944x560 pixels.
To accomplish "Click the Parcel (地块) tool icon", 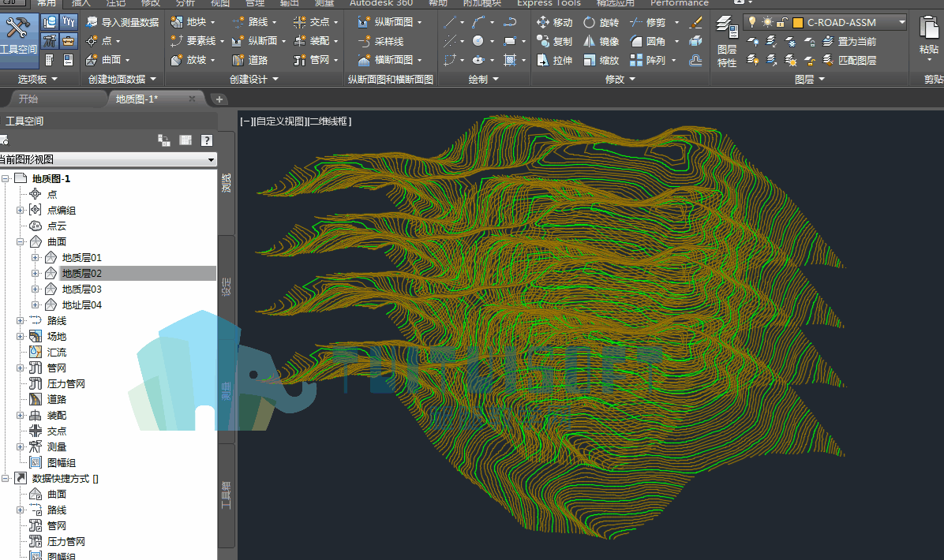I will point(177,22).
